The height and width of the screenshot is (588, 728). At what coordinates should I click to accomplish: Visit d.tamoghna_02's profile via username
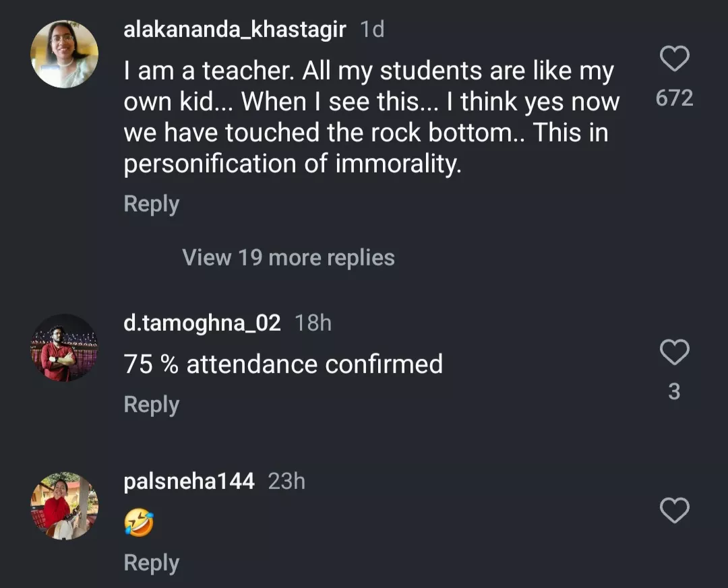click(202, 323)
